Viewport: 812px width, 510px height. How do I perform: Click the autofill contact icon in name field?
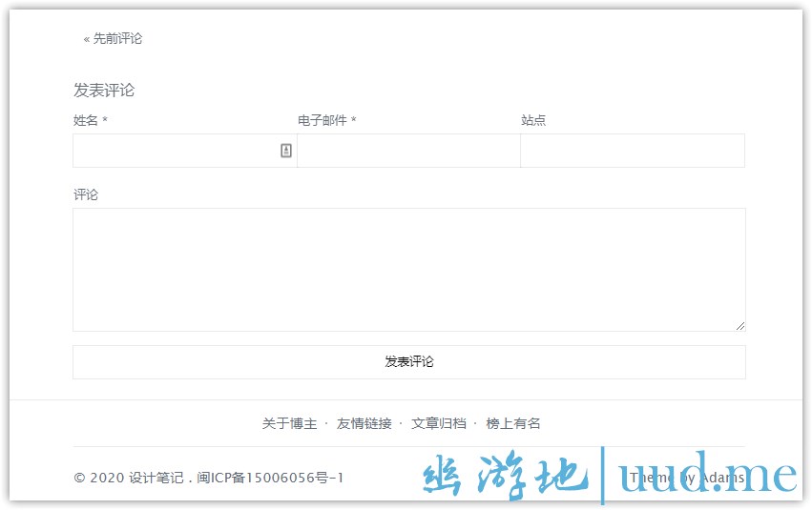pos(286,151)
